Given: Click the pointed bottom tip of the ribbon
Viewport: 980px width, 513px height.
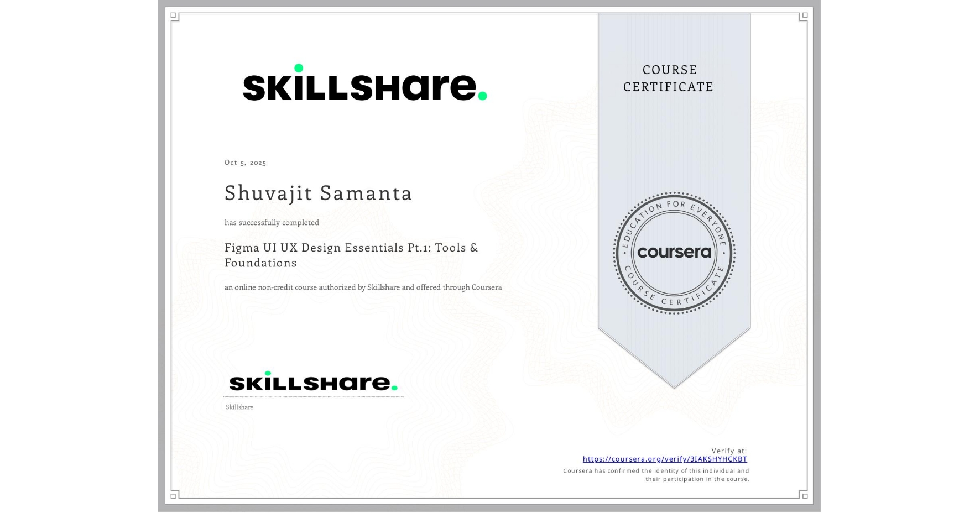Looking at the screenshot, I should pyautogui.click(x=674, y=386).
